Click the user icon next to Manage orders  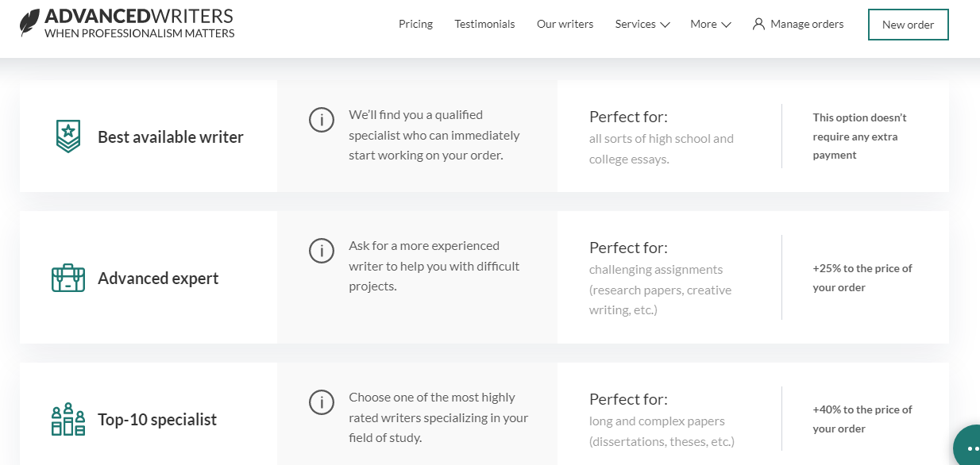coord(758,24)
